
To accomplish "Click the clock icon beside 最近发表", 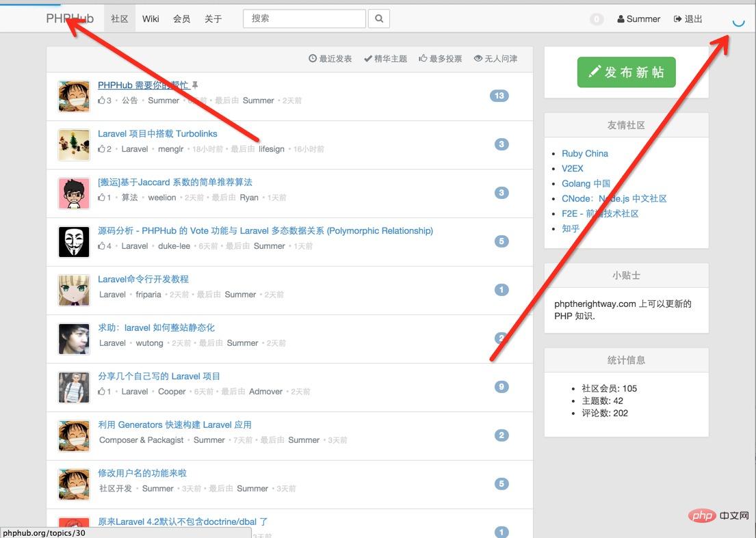I will 313,58.
